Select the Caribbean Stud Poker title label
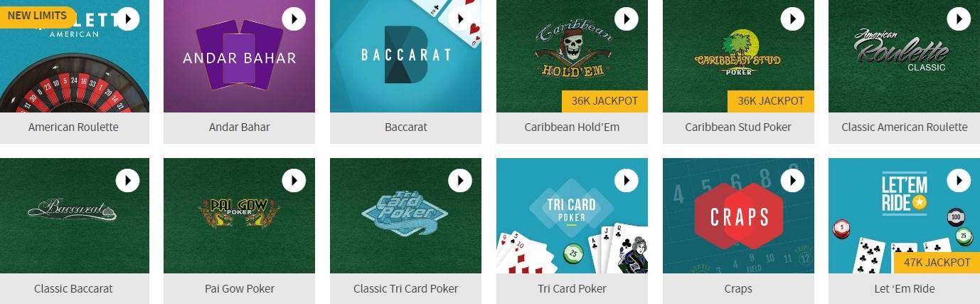The width and height of the screenshot is (980, 304). (x=738, y=127)
